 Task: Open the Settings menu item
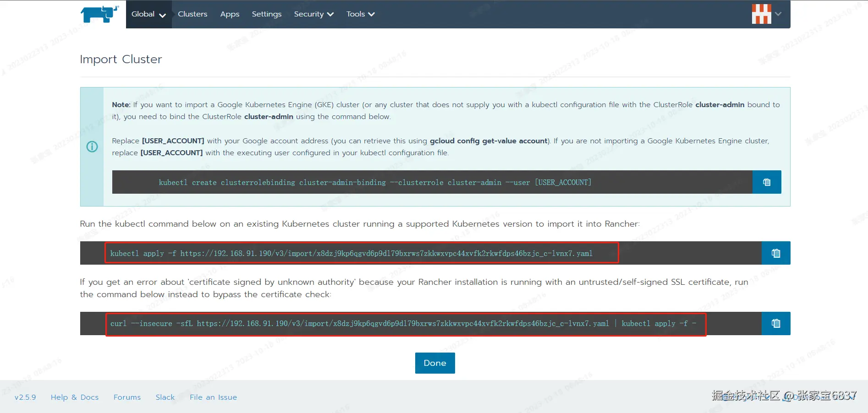coord(267,14)
